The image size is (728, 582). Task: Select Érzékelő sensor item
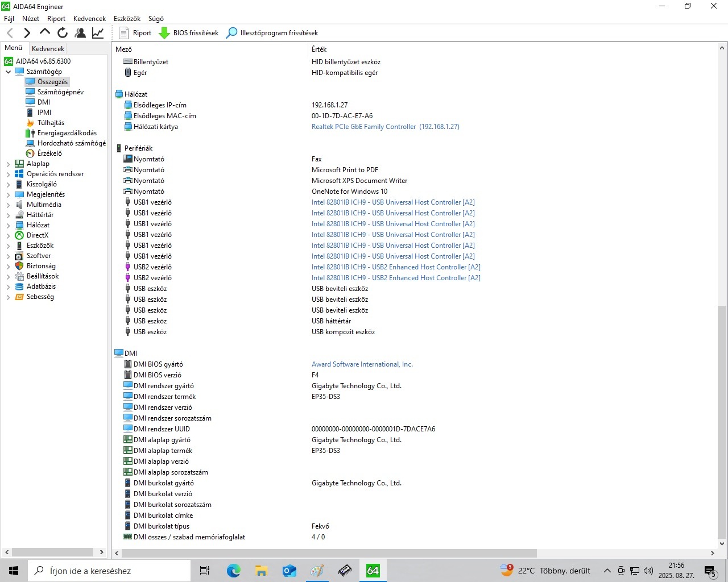[49, 153]
